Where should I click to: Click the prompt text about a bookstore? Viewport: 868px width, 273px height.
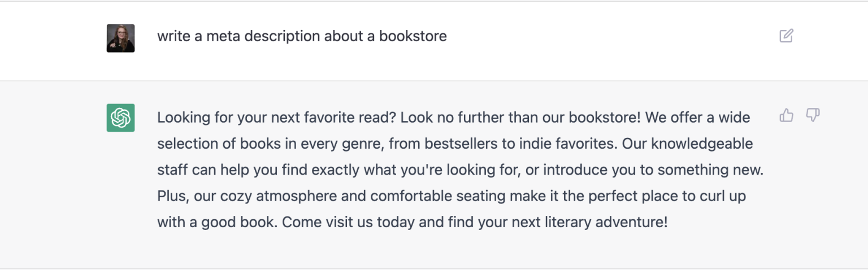click(302, 36)
